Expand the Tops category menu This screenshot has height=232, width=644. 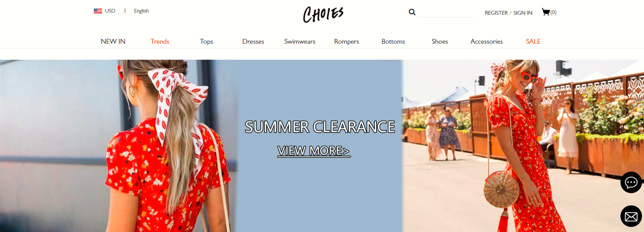pyautogui.click(x=206, y=42)
